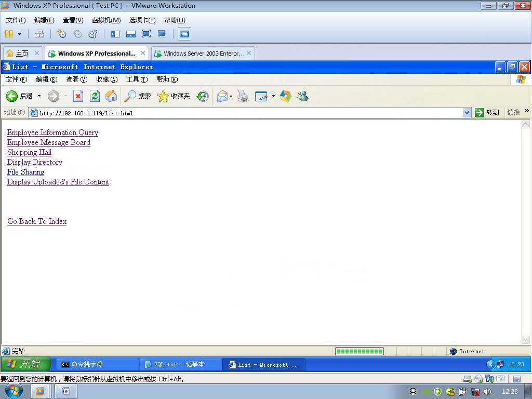Click the IE home page icon
This screenshot has height=399, width=532.
coord(111,96)
